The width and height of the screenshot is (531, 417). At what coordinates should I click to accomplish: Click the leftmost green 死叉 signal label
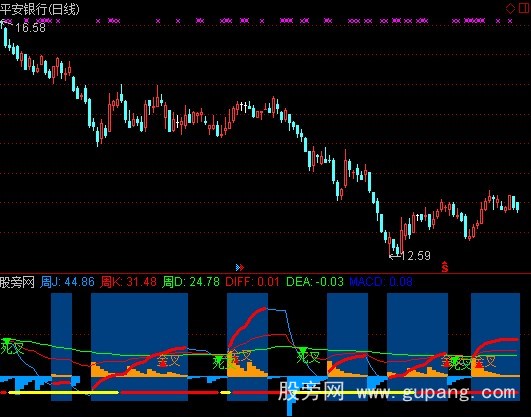(x=11, y=348)
